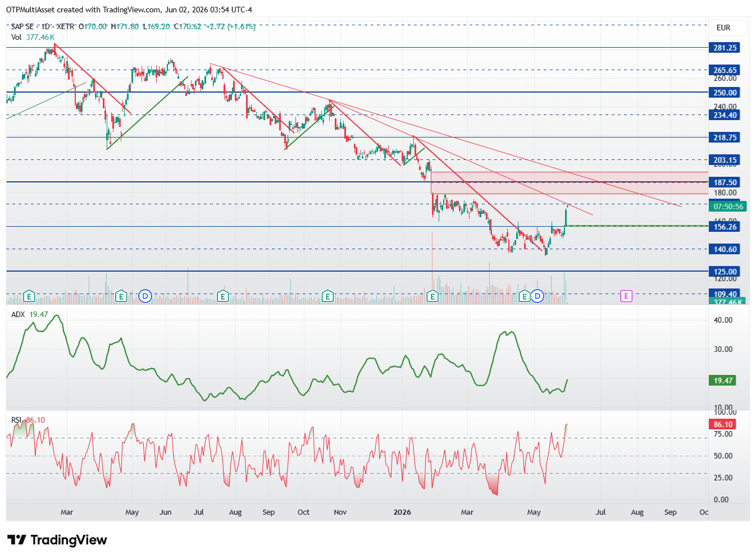Select the January 2026 earnings marker
756x559 pixels.
tap(432, 296)
